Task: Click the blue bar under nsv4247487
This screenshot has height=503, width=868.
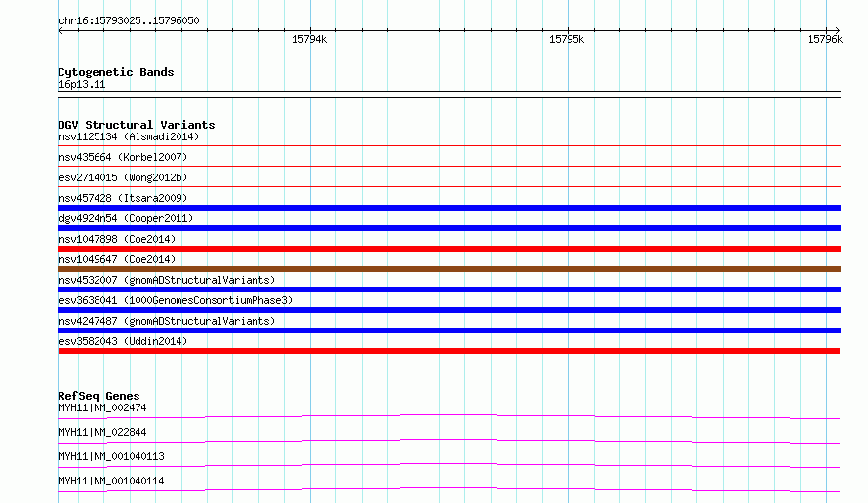Action: 449,330
